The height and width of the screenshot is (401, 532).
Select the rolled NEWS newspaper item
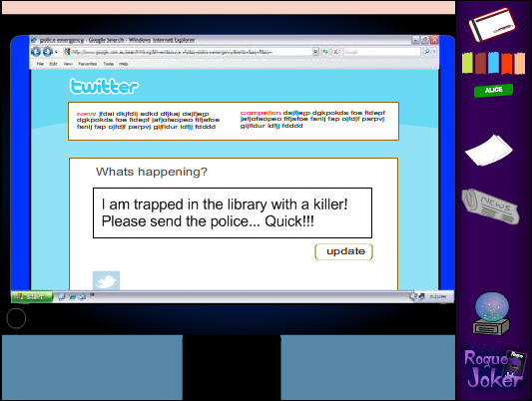490,205
